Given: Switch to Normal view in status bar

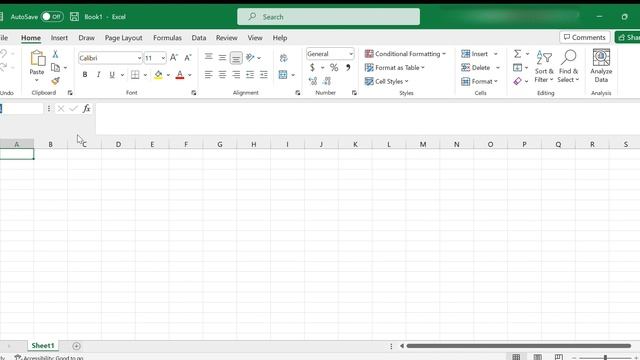Looking at the screenshot, I should point(516,357).
